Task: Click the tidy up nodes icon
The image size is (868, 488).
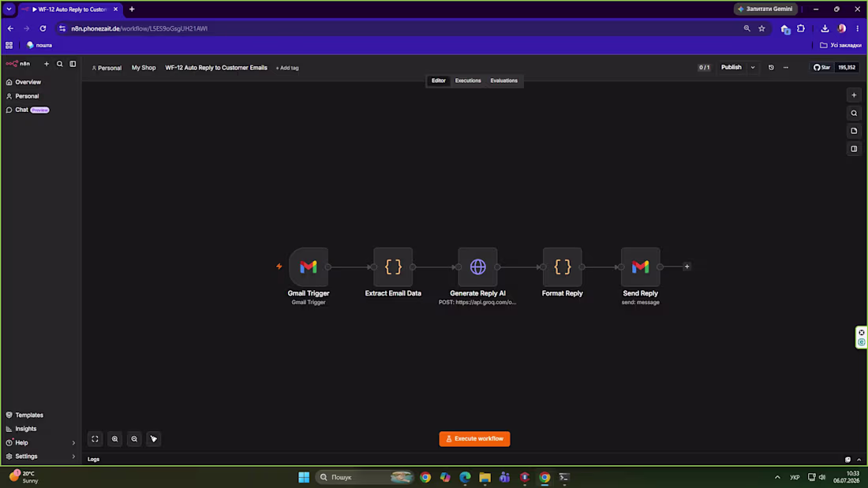Action: point(153,439)
